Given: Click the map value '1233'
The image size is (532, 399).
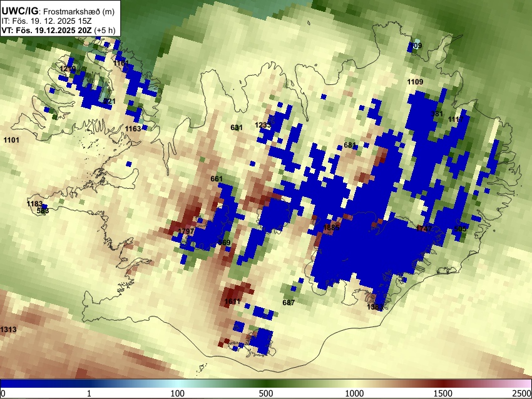Looking at the screenshot, I should (x=263, y=125).
